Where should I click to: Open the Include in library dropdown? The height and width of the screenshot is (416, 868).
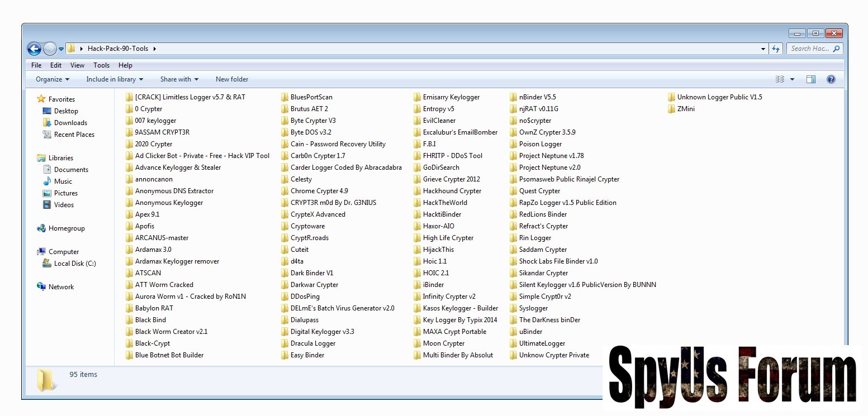(115, 79)
